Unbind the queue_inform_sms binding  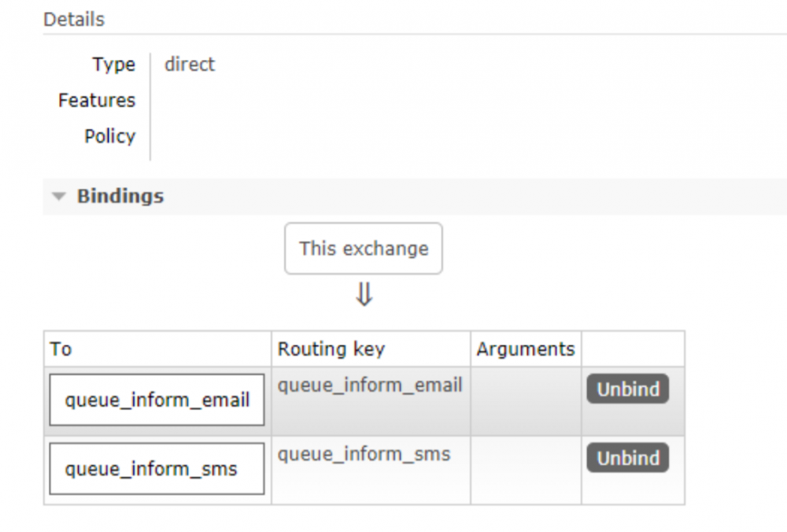click(626, 458)
